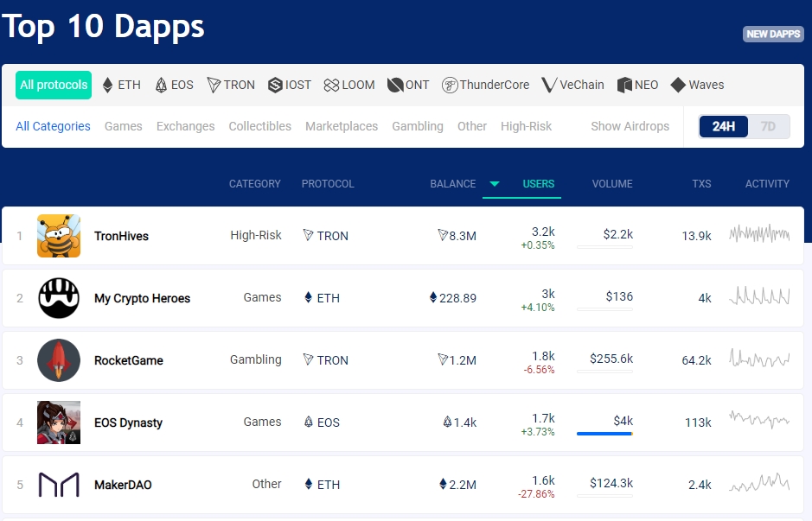Viewport: 812px width, 521px height.
Task: Filter by Waves protocol
Action: [x=697, y=85]
